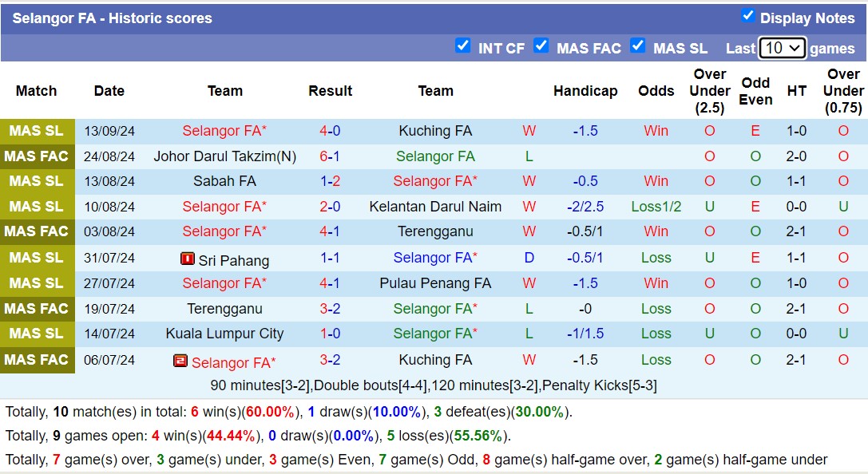
Task: Click the MAS SL badge on the 27/07/24 row
Action: click(38, 283)
